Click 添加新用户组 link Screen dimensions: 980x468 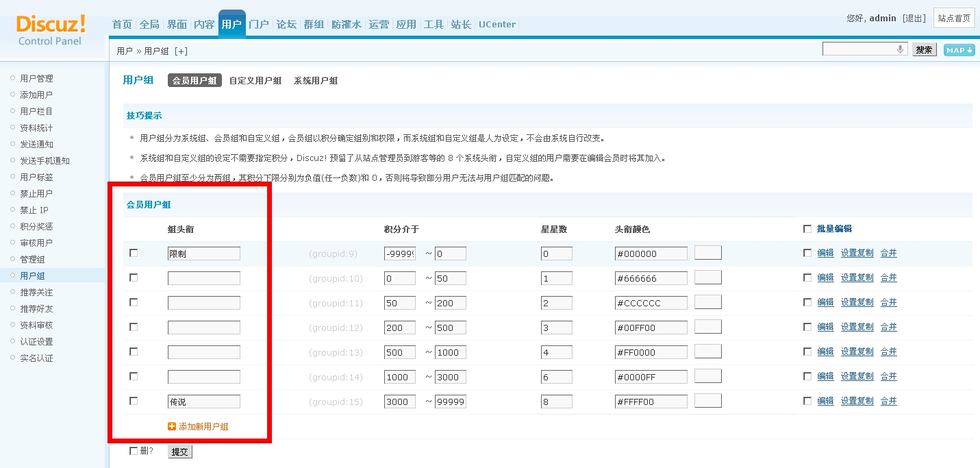203,426
